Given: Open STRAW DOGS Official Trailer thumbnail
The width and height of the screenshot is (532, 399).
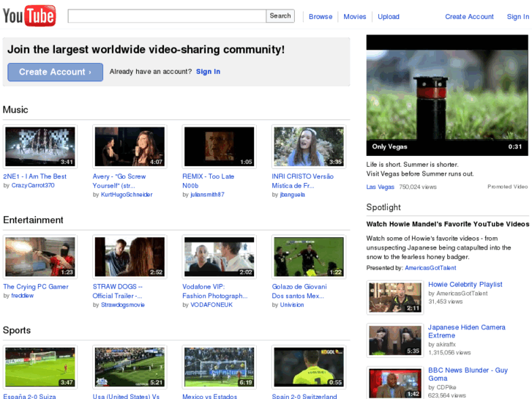Looking at the screenshot, I should click(x=130, y=257).
